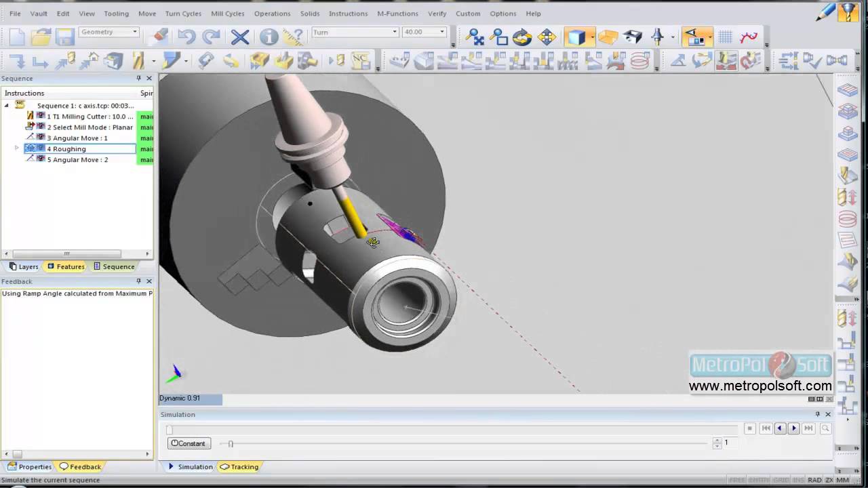Click the Rapid Move down-arrow icon
868x488 pixels.
[17, 62]
